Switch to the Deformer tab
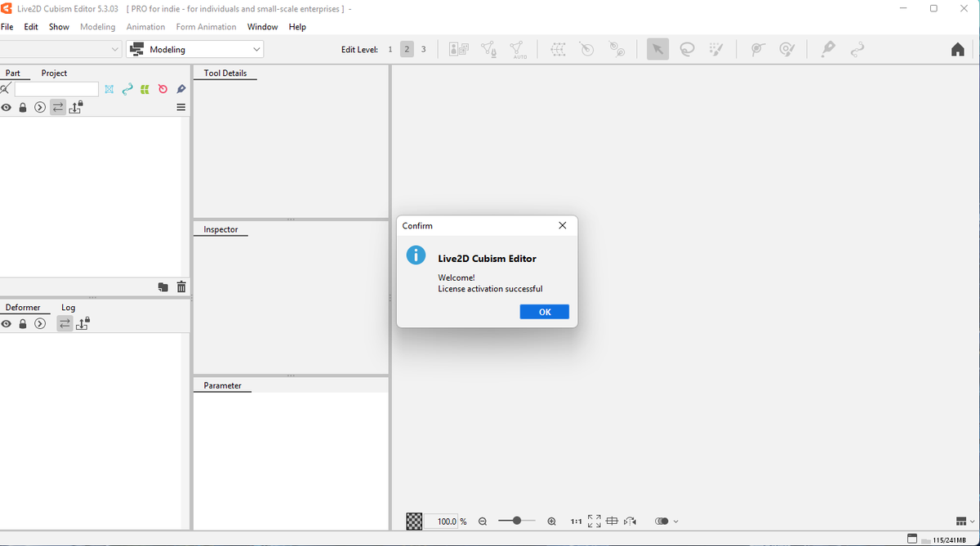The height and width of the screenshot is (546, 980). tap(23, 308)
